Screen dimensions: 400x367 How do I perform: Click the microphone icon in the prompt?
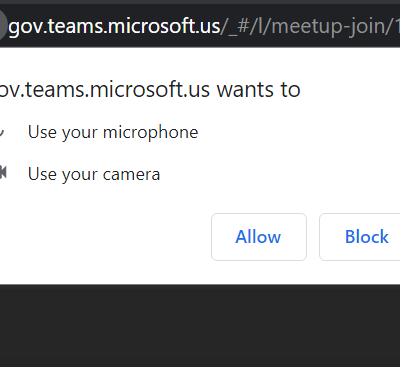point(2,132)
